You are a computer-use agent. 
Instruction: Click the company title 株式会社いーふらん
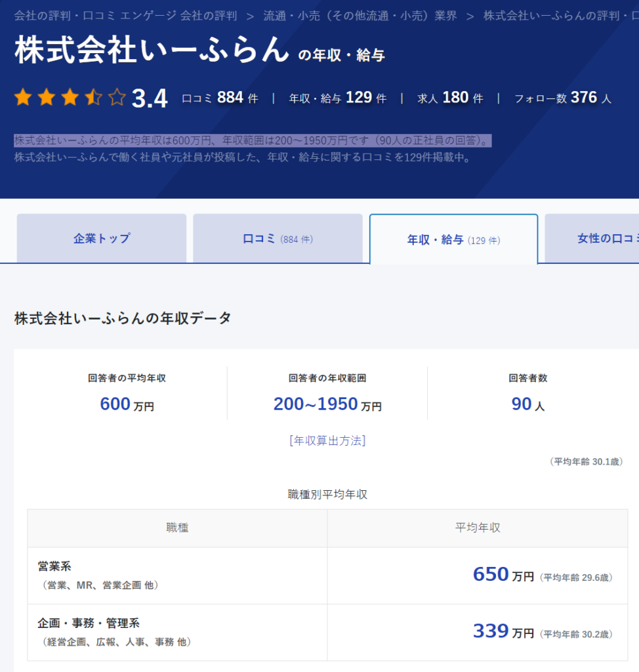coord(152,50)
